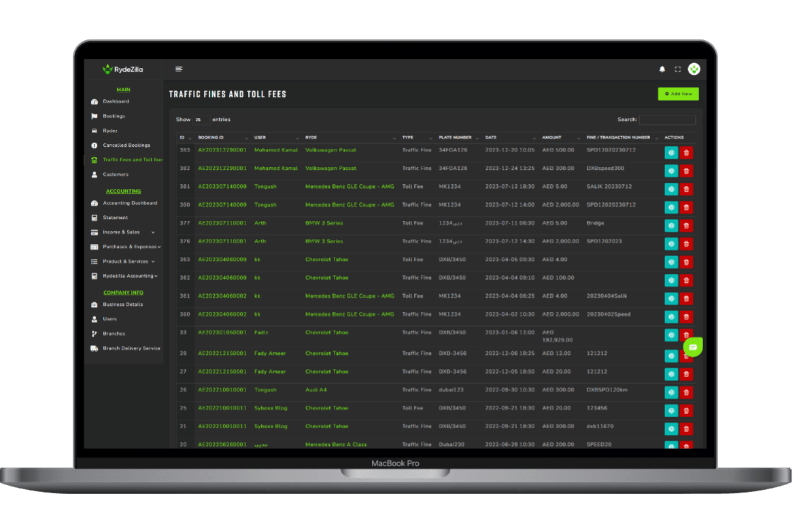This screenshot has width=799, height=532.
Task: Go to Bookings in sidebar
Action: [114, 116]
